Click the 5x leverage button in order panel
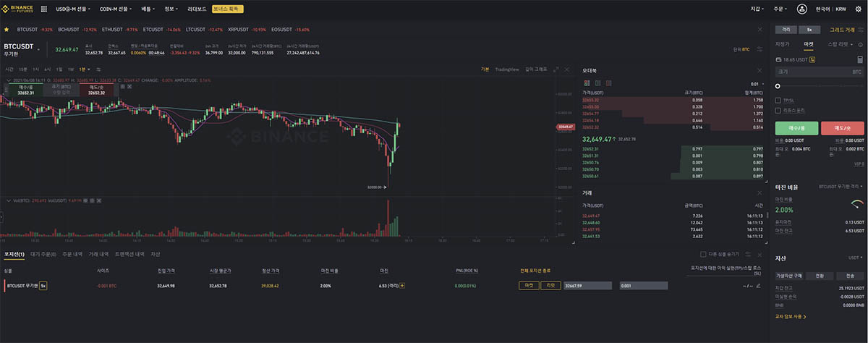Screen dimensions: 868x343 809,30
